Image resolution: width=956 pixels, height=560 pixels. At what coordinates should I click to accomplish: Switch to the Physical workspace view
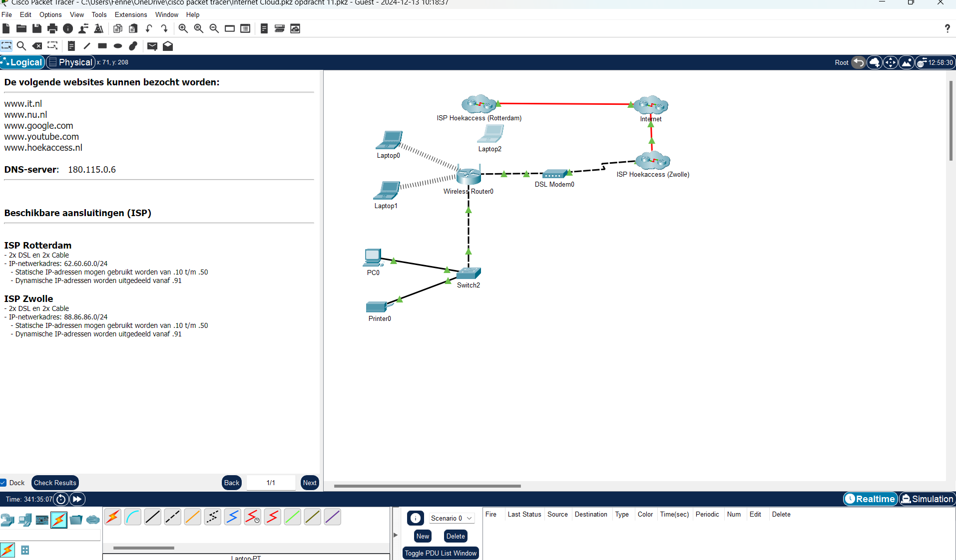tap(70, 62)
